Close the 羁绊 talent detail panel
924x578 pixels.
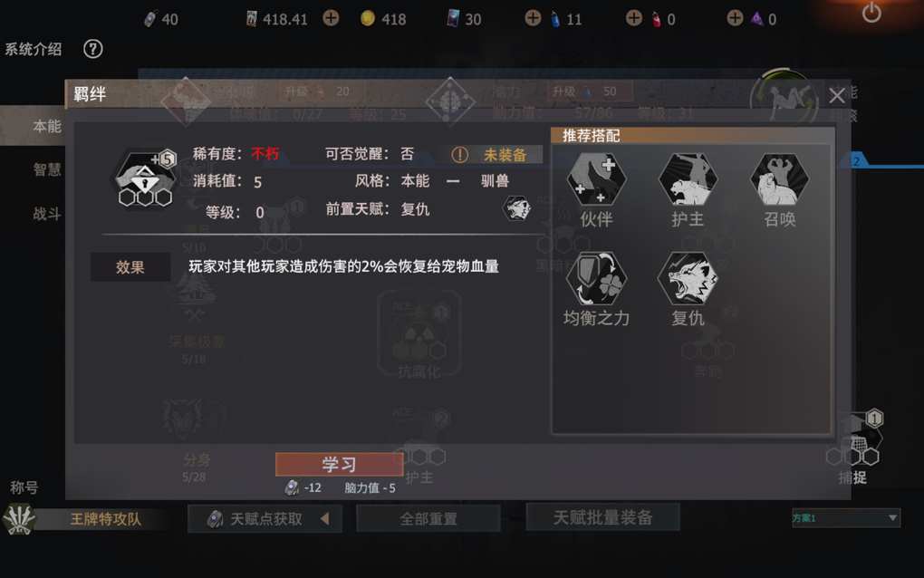(837, 95)
